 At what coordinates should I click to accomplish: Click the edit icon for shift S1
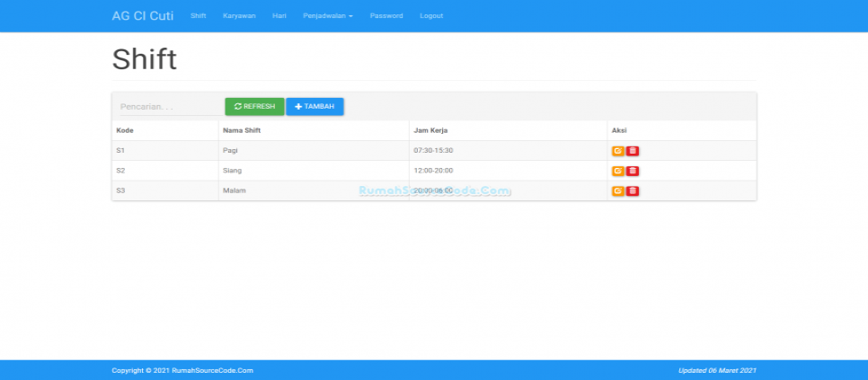617,151
